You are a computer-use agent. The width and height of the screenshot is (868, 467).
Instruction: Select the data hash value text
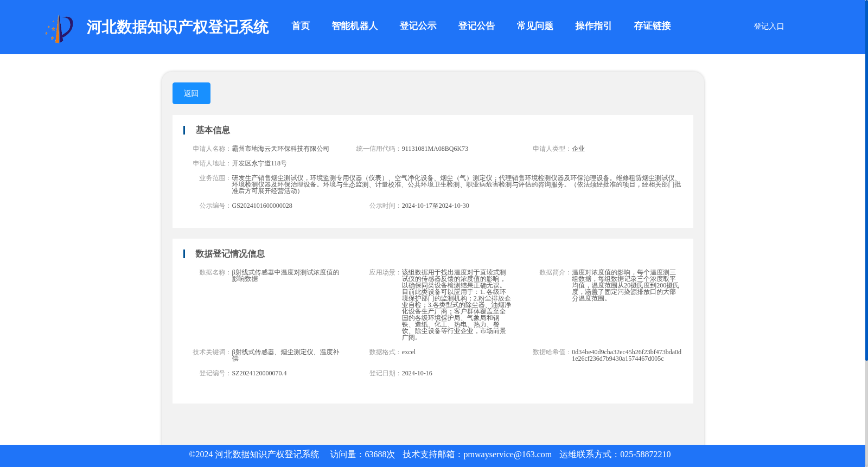click(627, 355)
